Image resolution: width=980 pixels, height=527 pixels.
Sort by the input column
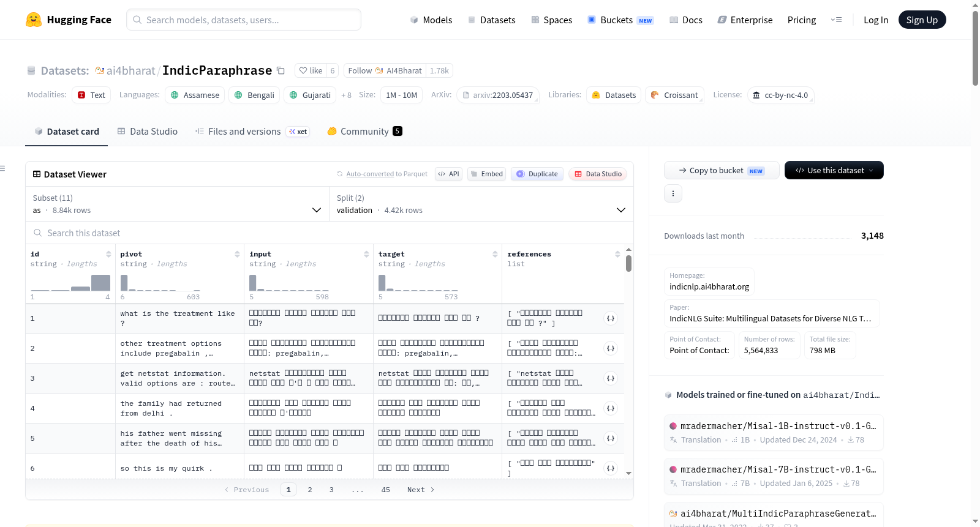pos(366,254)
